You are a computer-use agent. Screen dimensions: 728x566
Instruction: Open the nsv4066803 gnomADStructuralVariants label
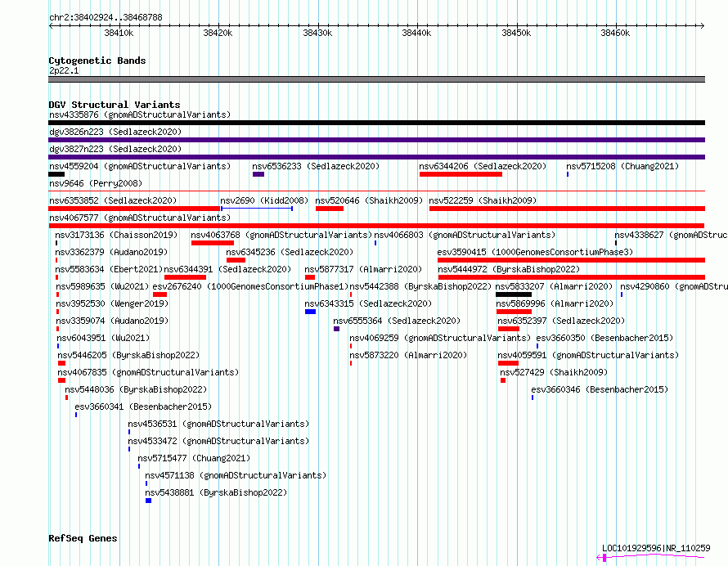(465, 235)
